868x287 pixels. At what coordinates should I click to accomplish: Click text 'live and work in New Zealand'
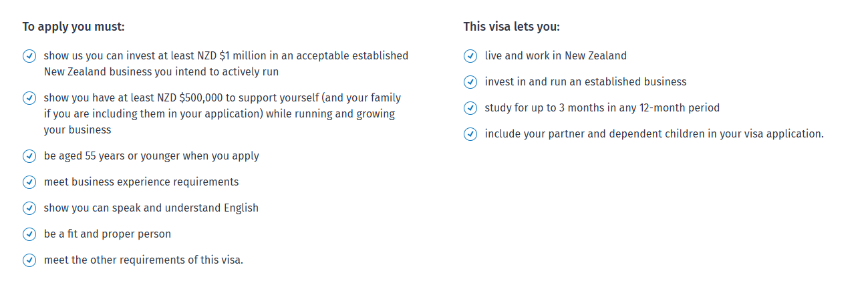[556, 56]
